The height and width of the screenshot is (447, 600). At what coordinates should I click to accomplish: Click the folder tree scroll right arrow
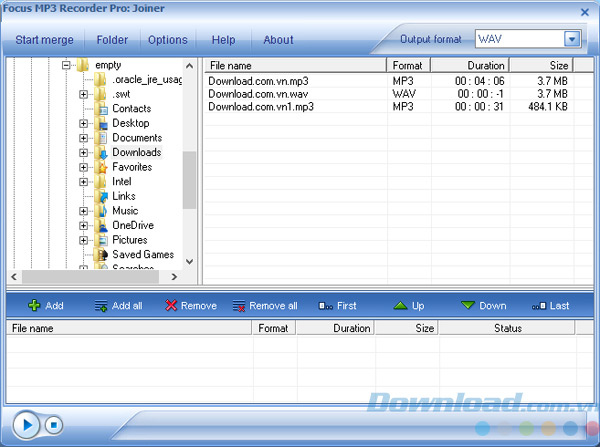coord(174,276)
